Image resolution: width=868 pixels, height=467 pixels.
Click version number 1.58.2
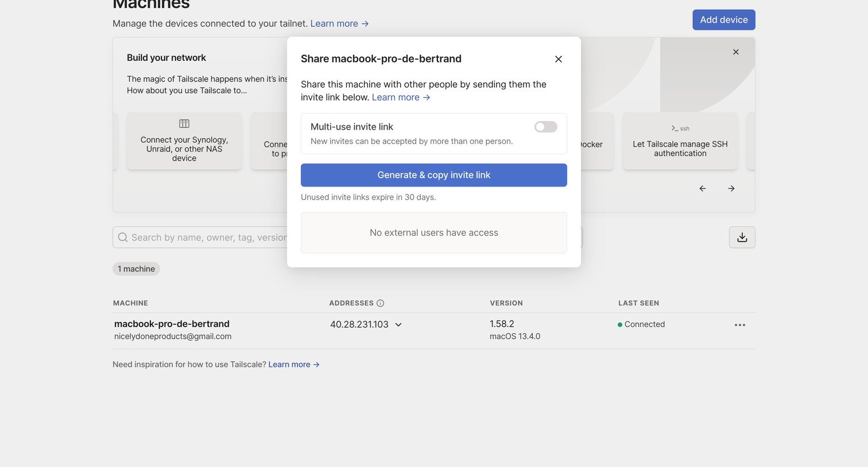click(x=502, y=324)
